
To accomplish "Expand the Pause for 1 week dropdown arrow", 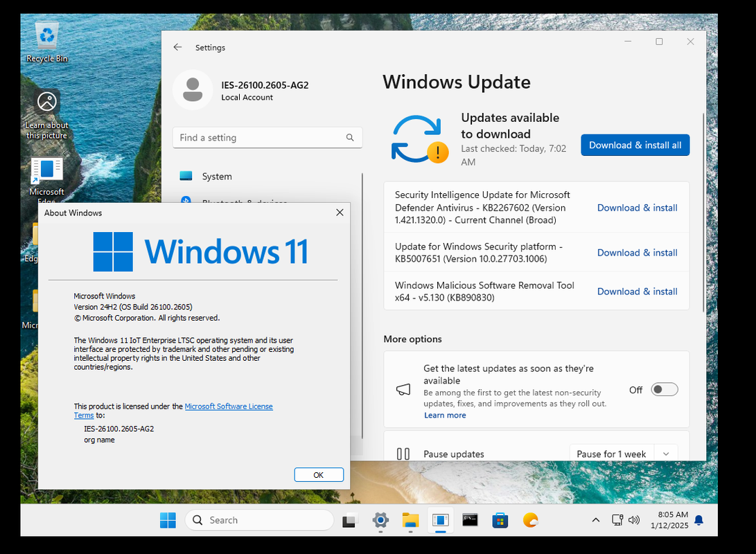I will point(666,454).
